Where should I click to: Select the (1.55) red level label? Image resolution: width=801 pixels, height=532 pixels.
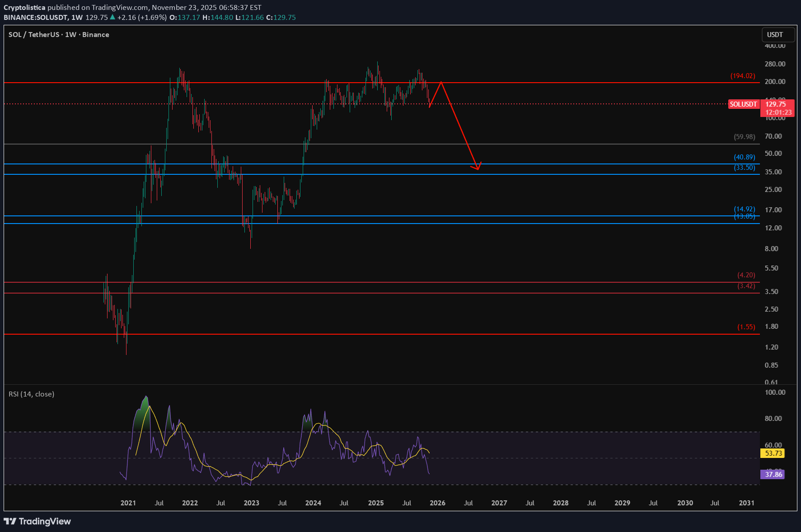(746, 327)
